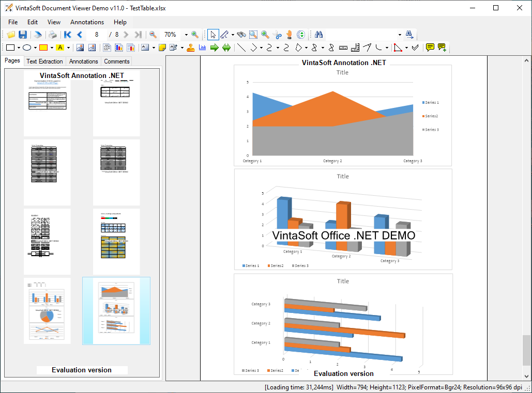Activate the pan hand tool

pos(290,35)
